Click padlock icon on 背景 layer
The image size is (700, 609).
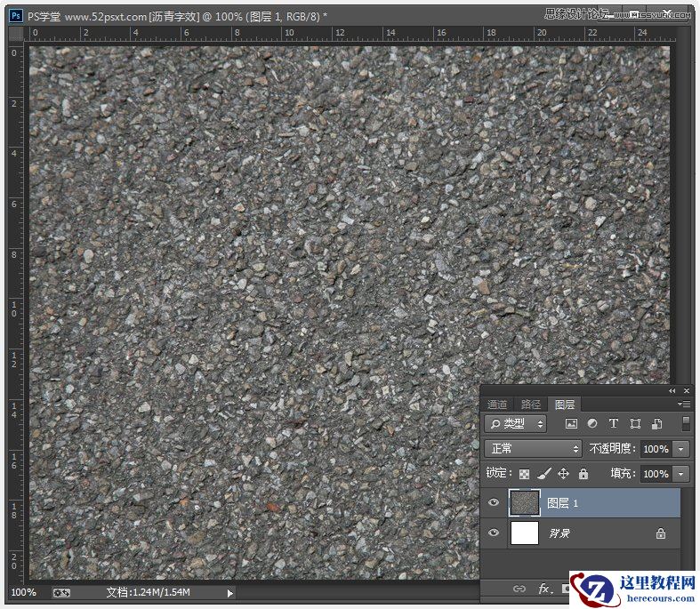[661, 533]
